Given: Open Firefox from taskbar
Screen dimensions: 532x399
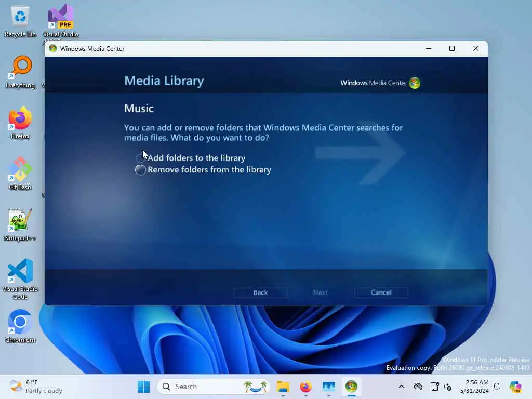Looking at the screenshot, I should click(x=305, y=387).
